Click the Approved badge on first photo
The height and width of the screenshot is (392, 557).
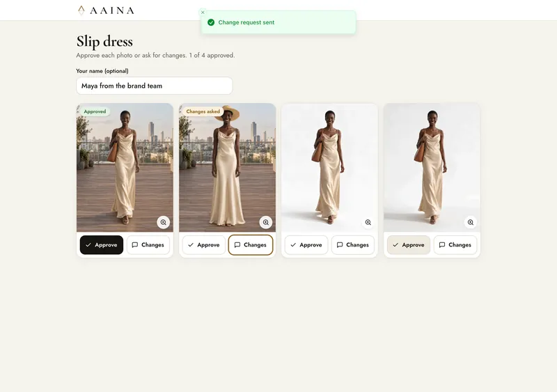click(x=95, y=111)
